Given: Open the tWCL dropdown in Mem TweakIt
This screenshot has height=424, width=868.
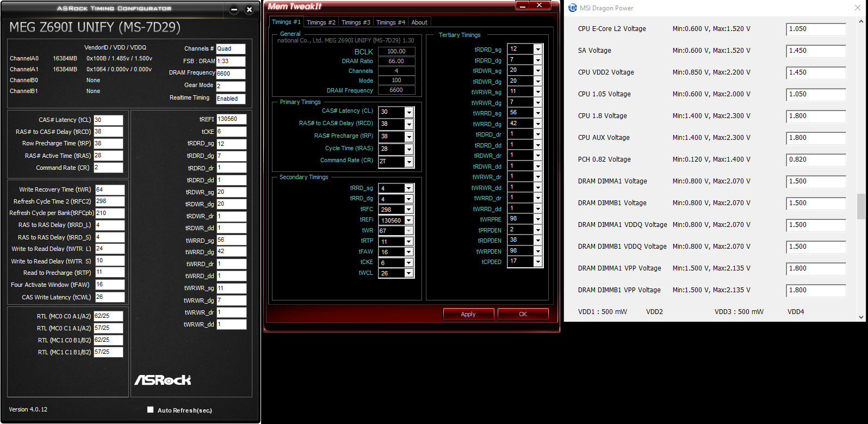Looking at the screenshot, I should 409,273.
